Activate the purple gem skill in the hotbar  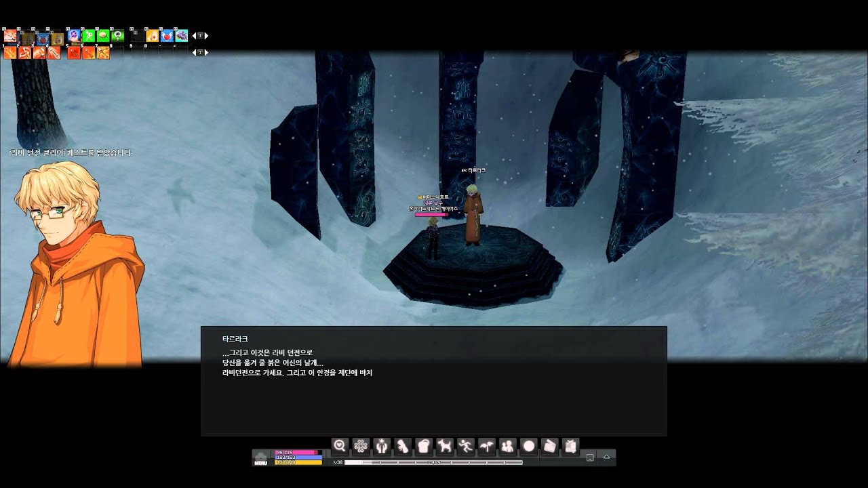74,36
